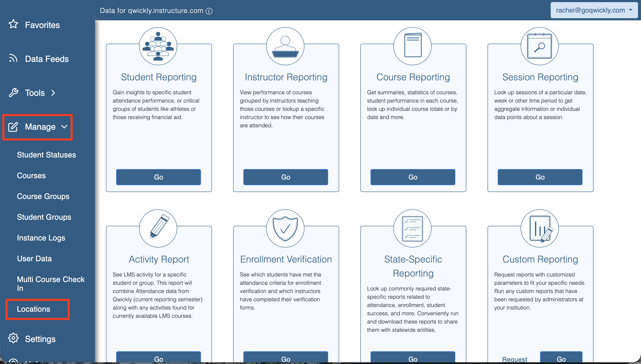Click the Session Reporting calendar search icon
This screenshot has width=641, height=364.
(x=540, y=46)
